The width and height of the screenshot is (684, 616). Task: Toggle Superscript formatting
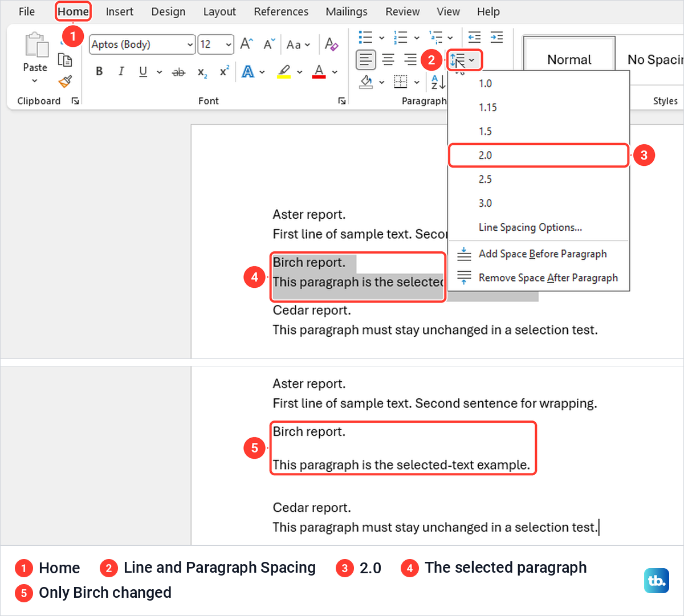225,71
